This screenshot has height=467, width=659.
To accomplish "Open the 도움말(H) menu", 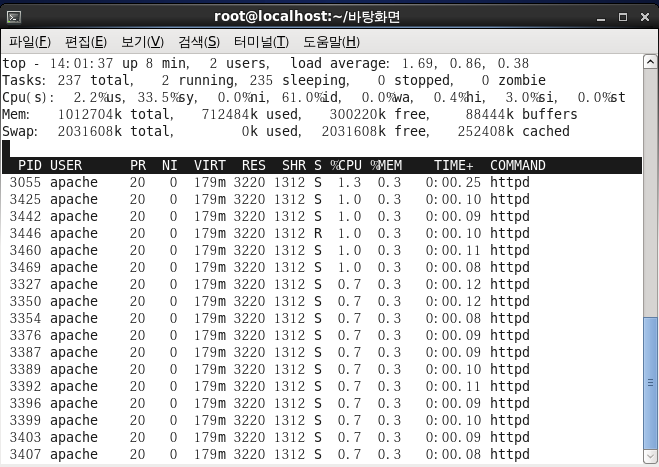I will pos(332,42).
